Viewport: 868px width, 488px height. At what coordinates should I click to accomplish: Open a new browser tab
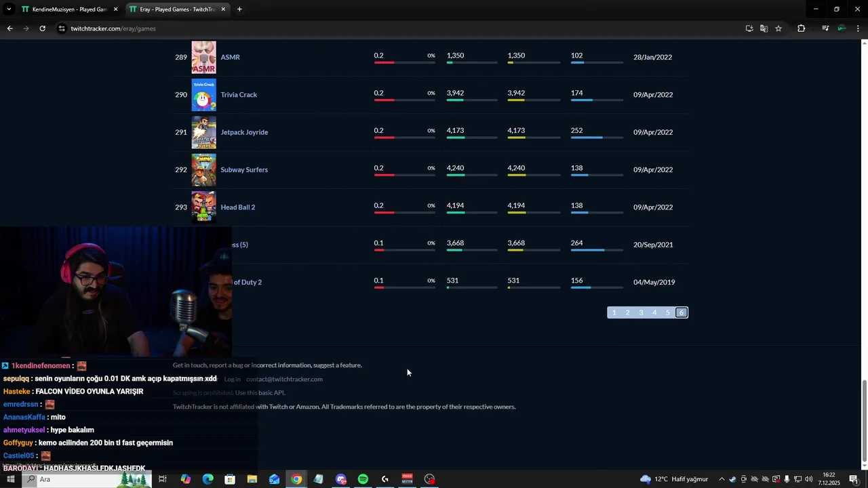pyautogui.click(x=239, y=9)
